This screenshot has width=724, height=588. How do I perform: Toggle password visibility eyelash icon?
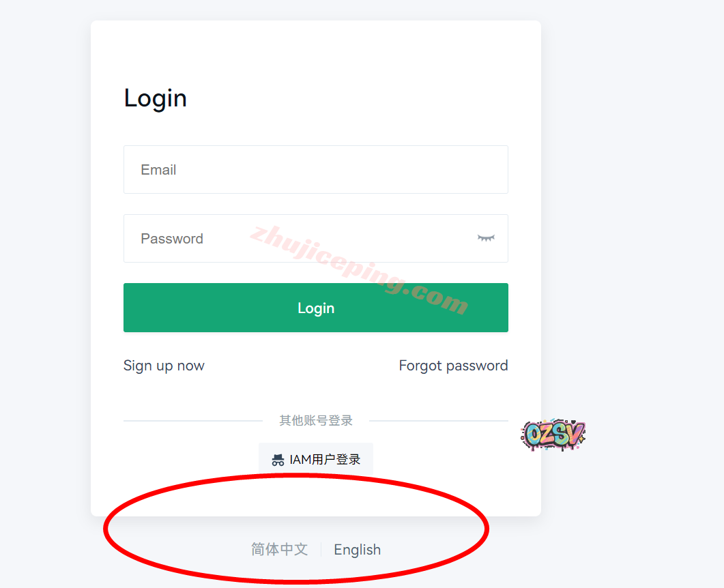(x=486, y=238)
